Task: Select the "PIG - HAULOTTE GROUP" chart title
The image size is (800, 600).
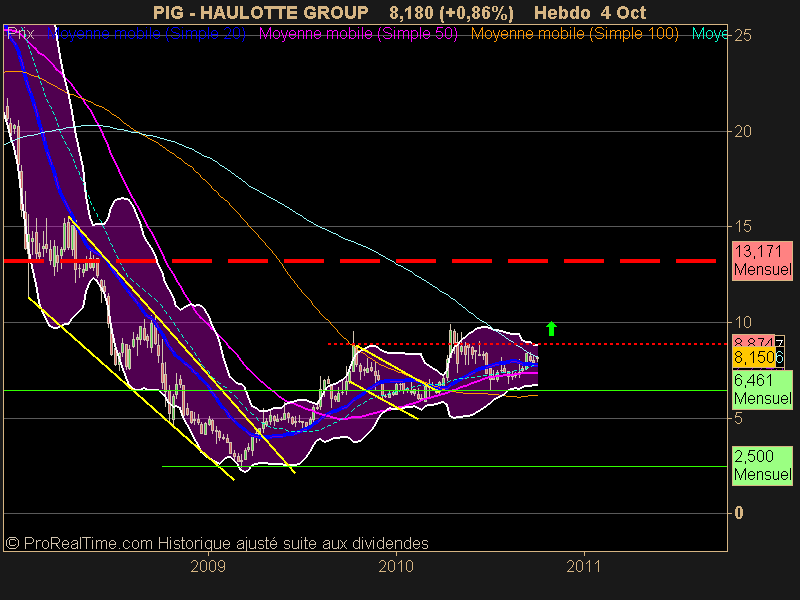Action: (x=261, y=13)
